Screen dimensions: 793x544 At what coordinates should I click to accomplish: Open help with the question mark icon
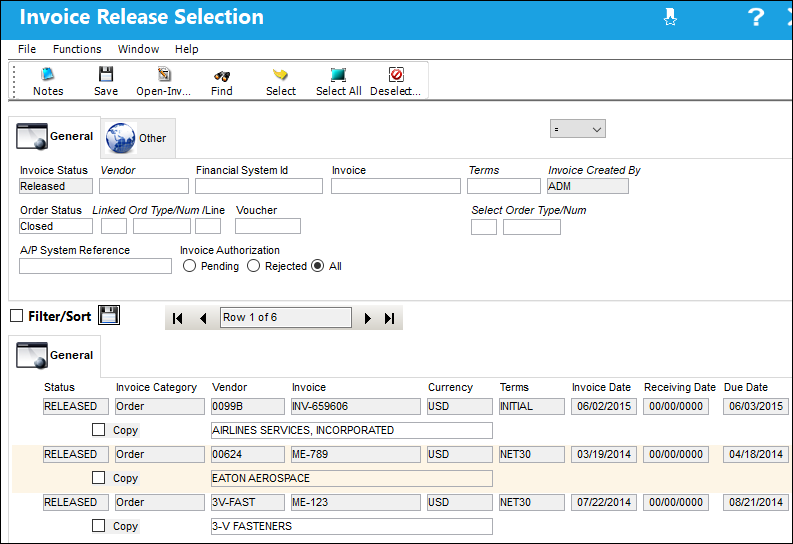click(x=756, y=17)
